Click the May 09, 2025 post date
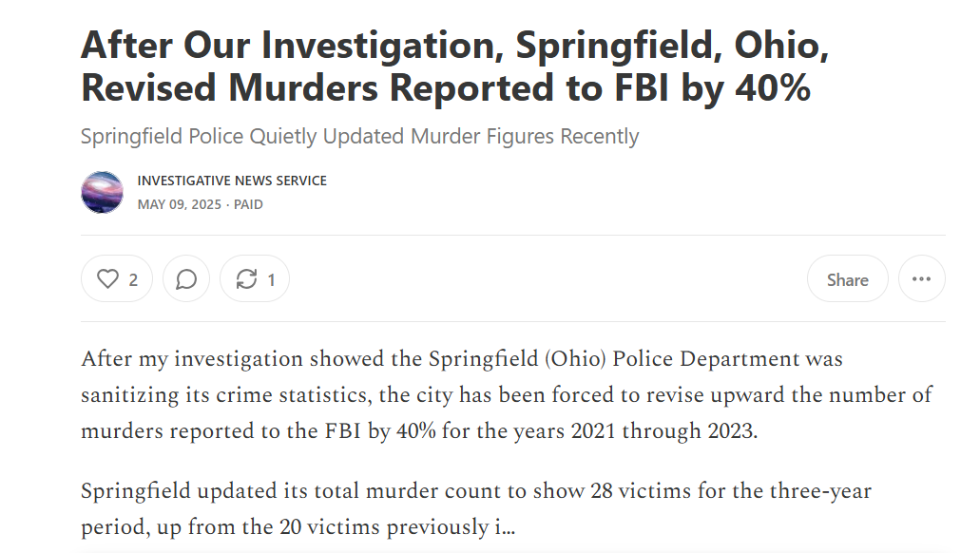The image size is (980, 553). (x=179, y=204)
